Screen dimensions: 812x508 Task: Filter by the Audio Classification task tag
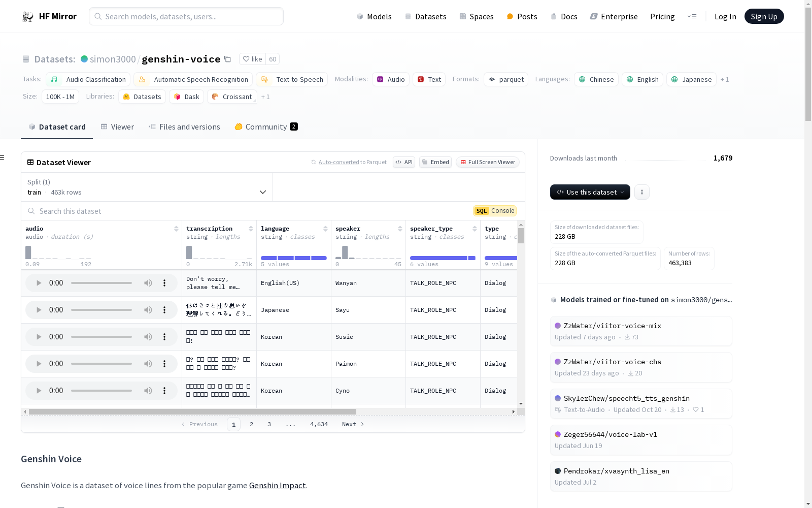click(88, 80)
